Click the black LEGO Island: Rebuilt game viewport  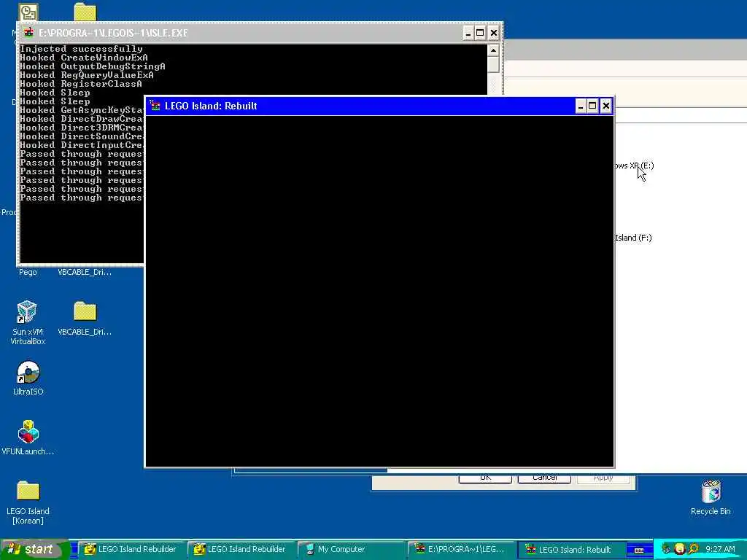pyautogui.click(x=379, y=291)
